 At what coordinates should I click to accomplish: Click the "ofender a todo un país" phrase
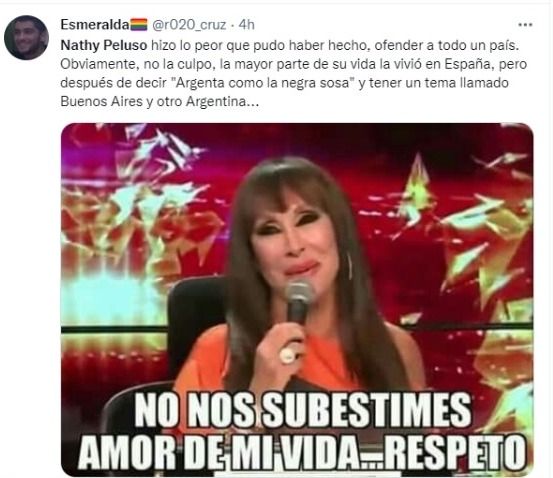click(447, 46)
